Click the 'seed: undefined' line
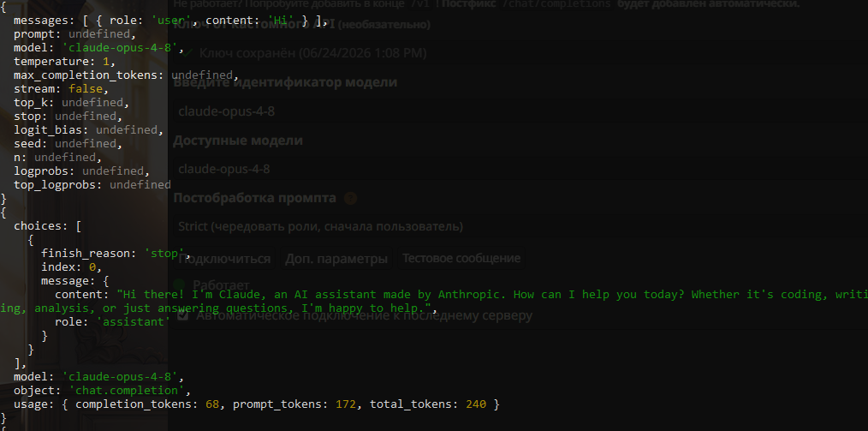868x431 pixels. pyautogui.click(x=68, y=143)
